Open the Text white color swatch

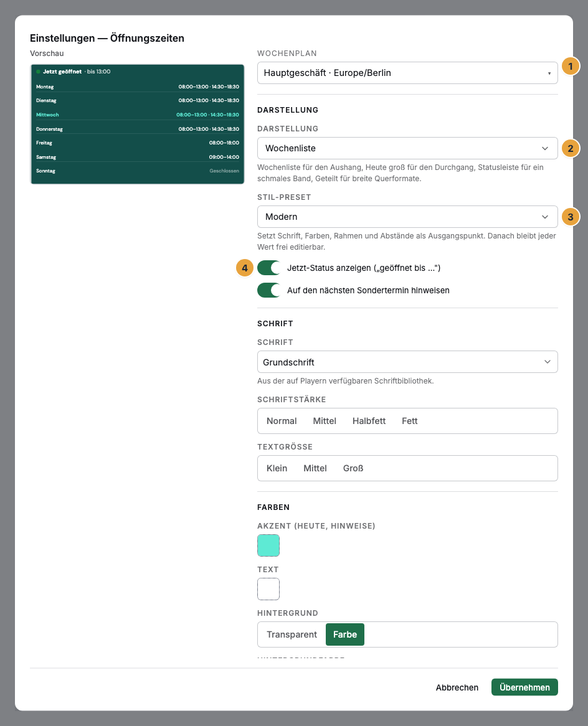point(268,589)
